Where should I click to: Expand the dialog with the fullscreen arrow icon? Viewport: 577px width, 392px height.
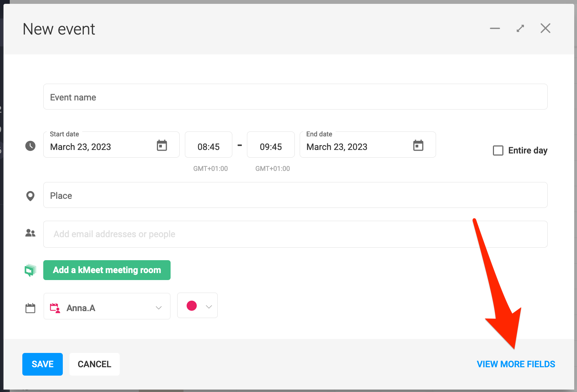pyautogui.click(x=520, y=29)
